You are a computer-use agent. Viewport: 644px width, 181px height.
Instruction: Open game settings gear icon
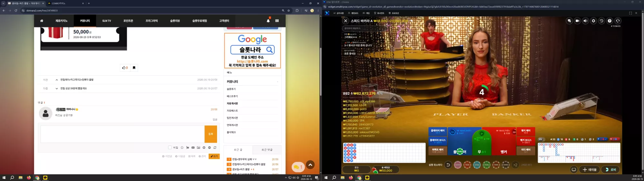coord(593,21)
